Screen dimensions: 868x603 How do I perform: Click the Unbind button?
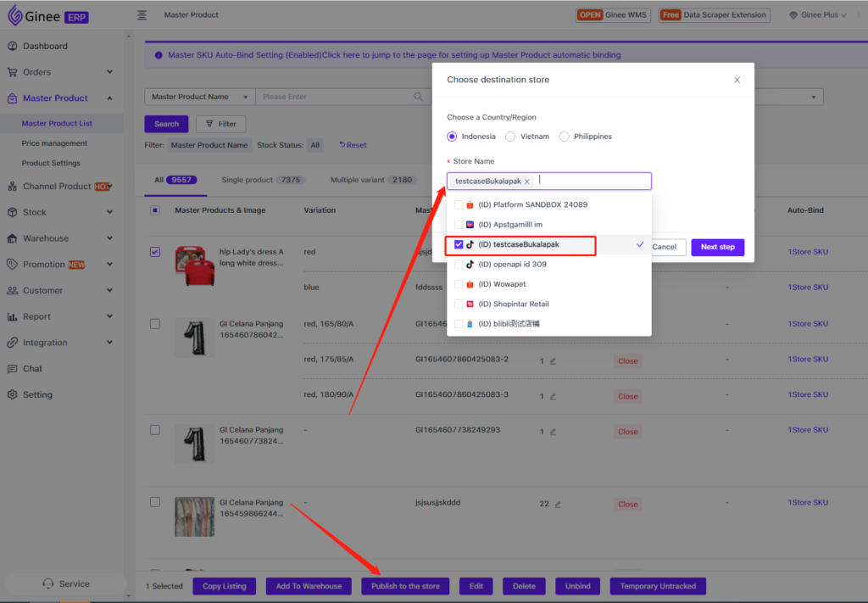pyautogui.click(x=578, y=586)
